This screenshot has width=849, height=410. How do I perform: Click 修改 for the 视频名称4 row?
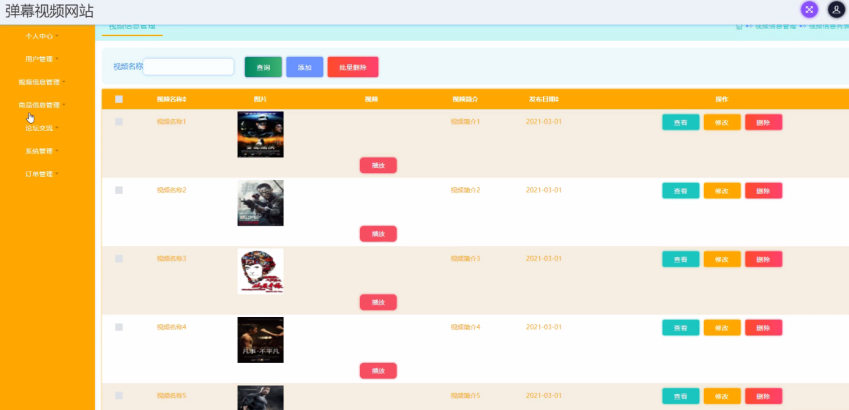point(722,328)
